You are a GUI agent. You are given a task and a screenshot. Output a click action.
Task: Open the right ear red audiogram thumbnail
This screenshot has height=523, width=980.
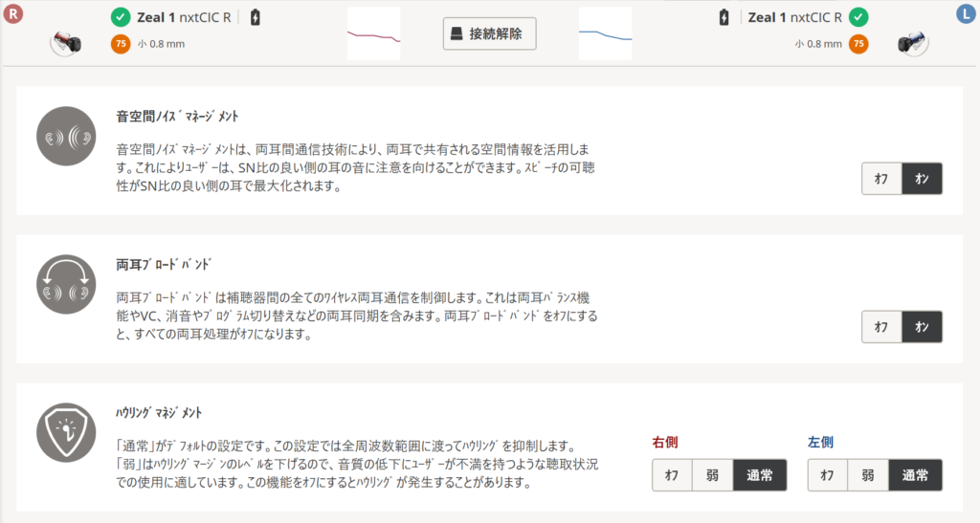[x=374, y=33]
